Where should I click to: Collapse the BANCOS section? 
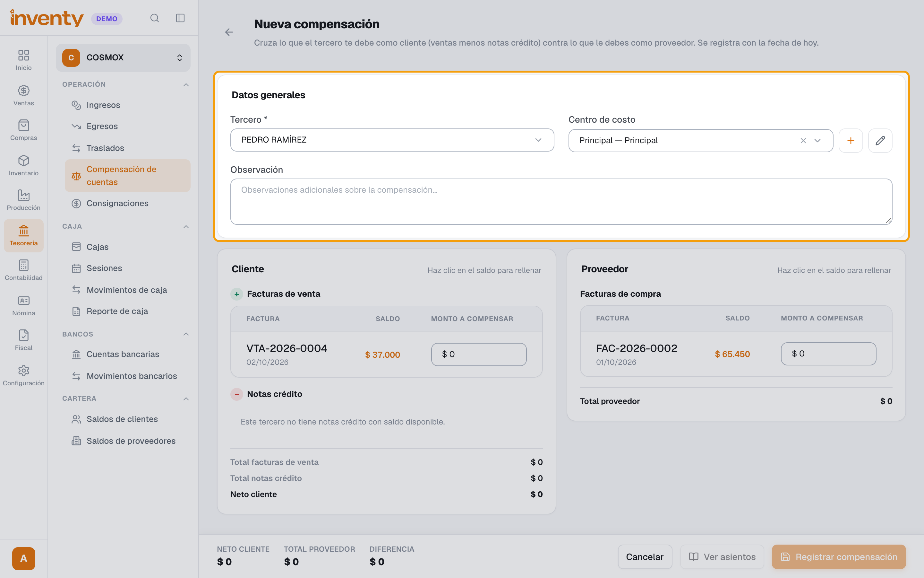pos(186,334)
